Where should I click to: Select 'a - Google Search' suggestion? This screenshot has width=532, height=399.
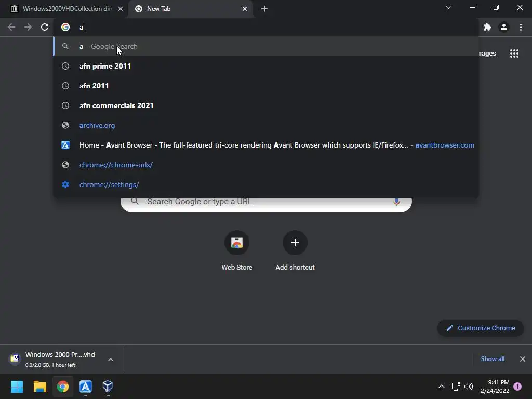click(266, 46)
